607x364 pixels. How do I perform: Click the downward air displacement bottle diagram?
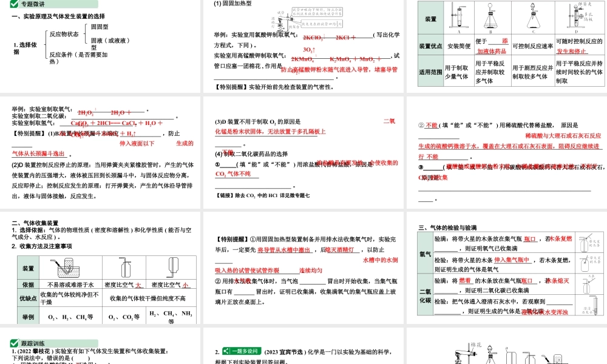tap(173, 267)
